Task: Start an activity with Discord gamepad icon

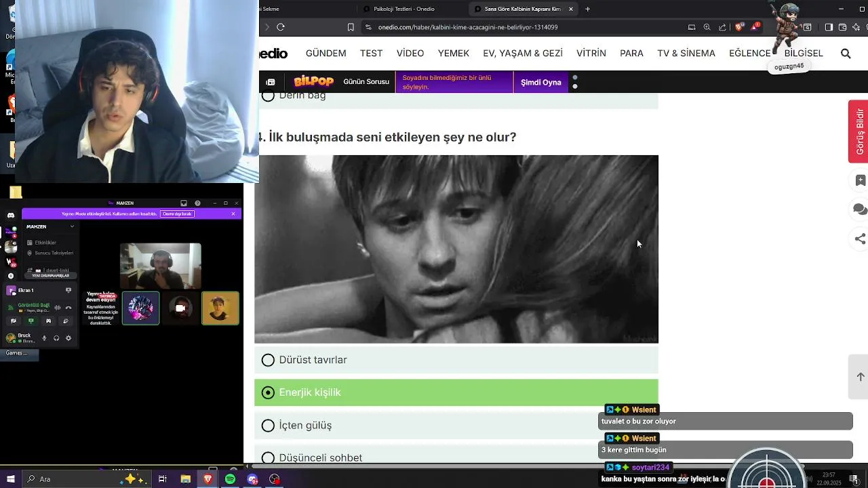Action: (x=48, y=321)
